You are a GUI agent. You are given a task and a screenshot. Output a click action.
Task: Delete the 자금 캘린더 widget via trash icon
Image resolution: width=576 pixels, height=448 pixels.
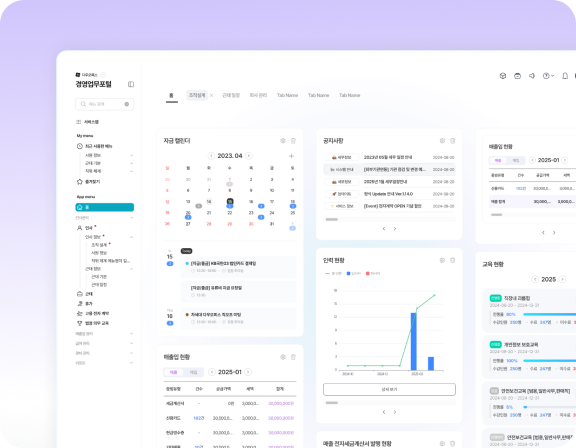coord(293,141)
